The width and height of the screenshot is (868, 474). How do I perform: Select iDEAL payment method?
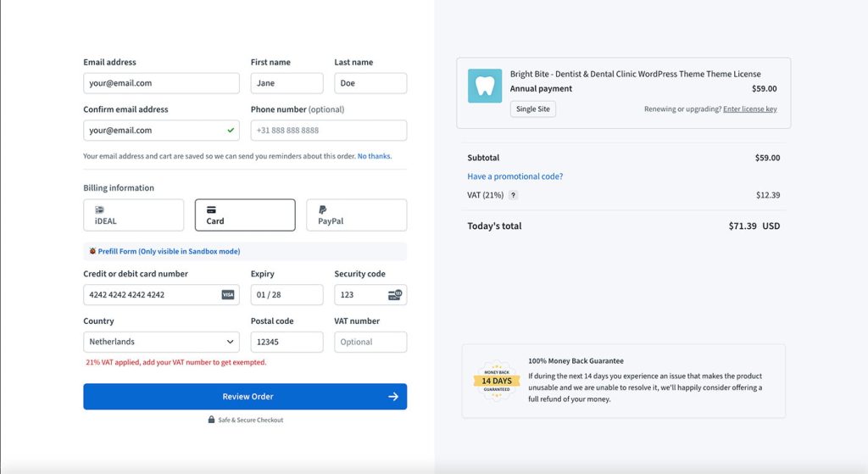pyautogui.click(x=133, y=215)
